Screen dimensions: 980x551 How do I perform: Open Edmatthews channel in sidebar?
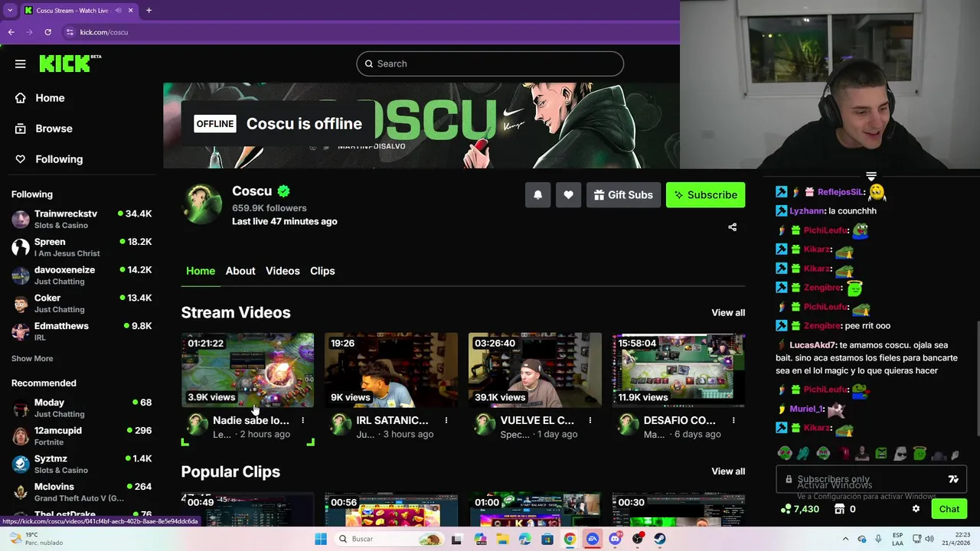pos(81,331)
